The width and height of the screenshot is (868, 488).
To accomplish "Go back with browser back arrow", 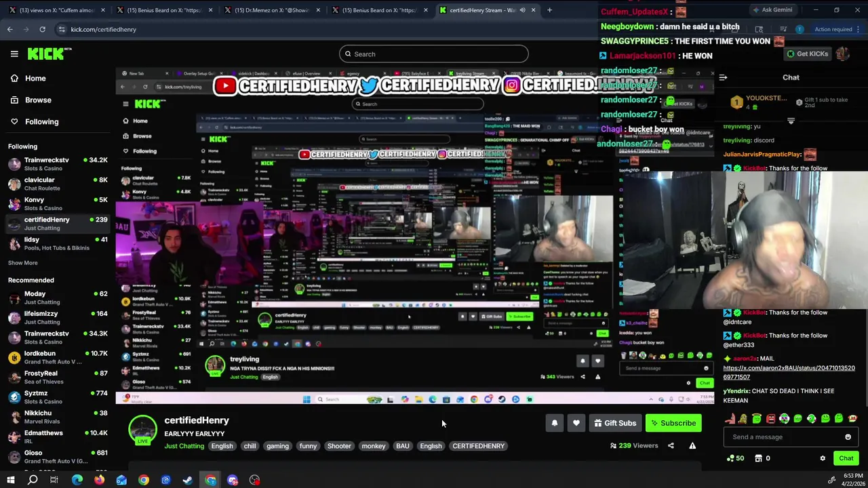I will (x=9, y=29).
